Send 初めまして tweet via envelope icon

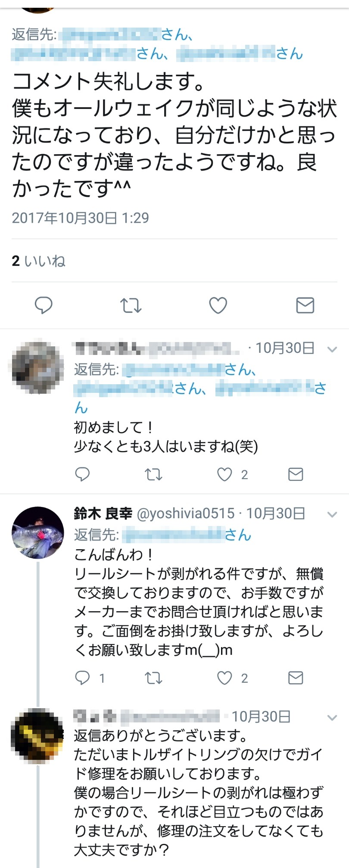click(296, 474)
